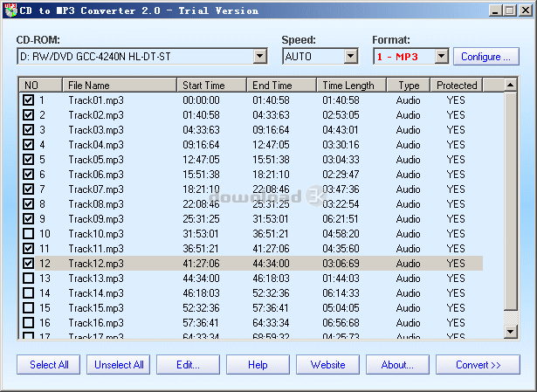Image resolution: width=537 pixels, height=392 pixels.
Task: Click start time 57:36:41
Action: [x=201, y=323]
